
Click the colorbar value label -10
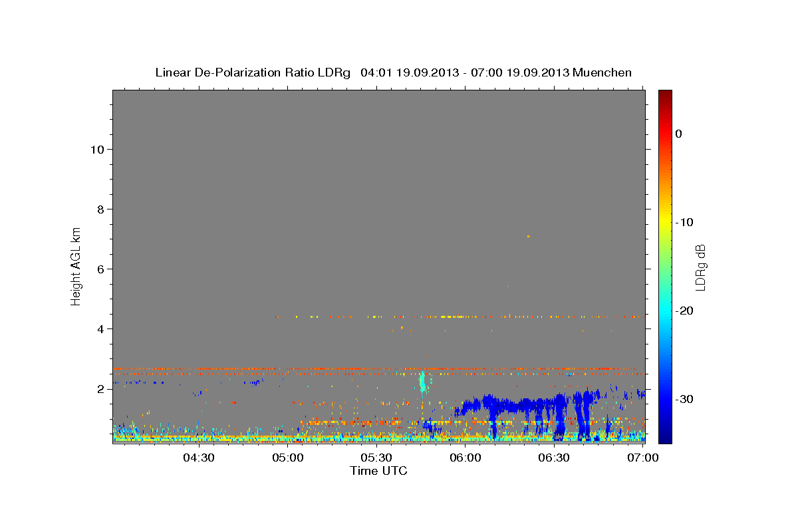pos(685,222)
